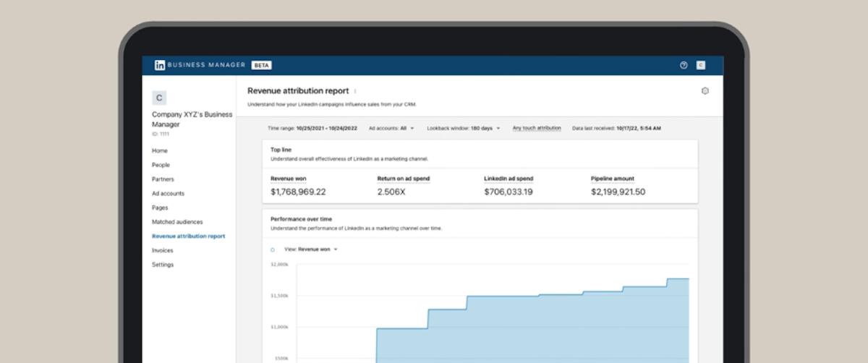
Task: Click Company XYZ's Business Manager name
Action: pyautogui.click(x=192, y=119)
